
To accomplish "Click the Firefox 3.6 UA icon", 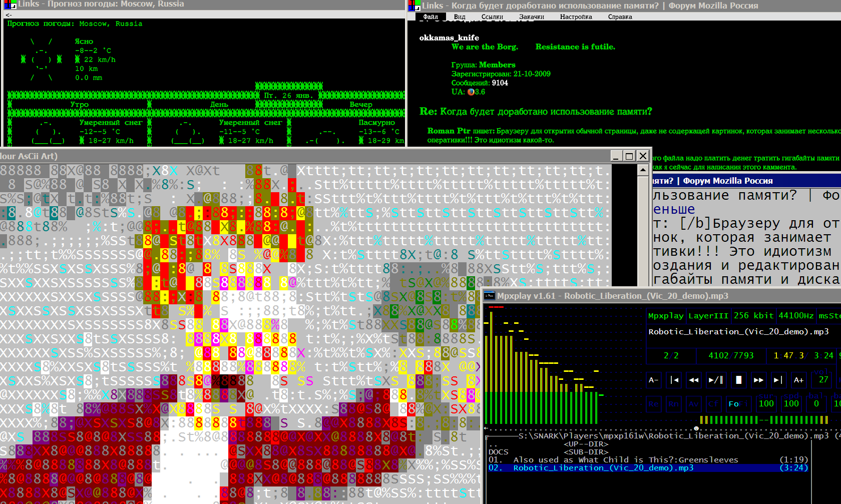I will pos(471,92).
